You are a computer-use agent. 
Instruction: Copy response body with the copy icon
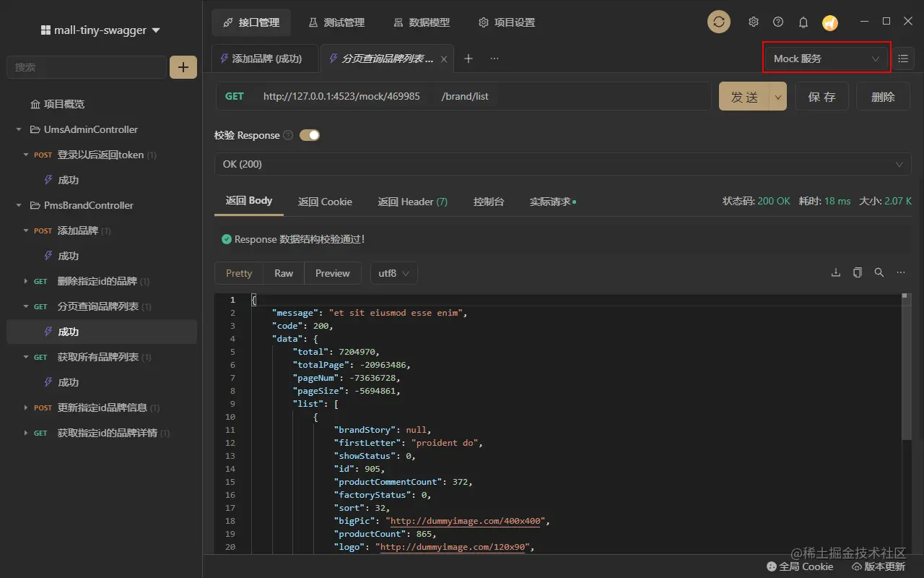point(858,272)
